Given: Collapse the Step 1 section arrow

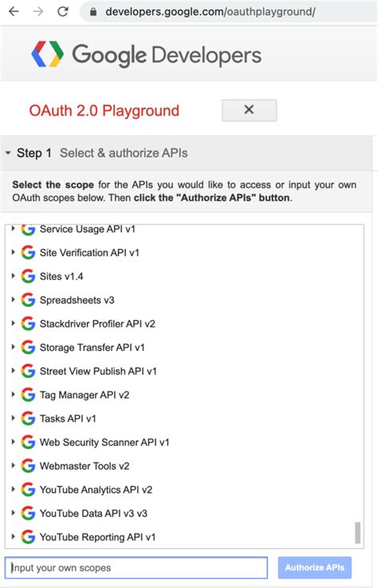Looking at the screenshot, I should tap(8, 153).
